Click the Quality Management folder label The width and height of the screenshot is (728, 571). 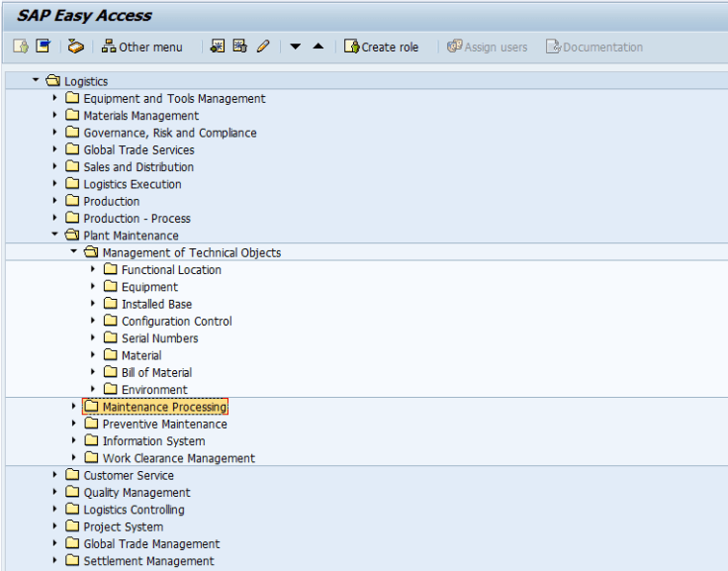click(x=136, y=493)
